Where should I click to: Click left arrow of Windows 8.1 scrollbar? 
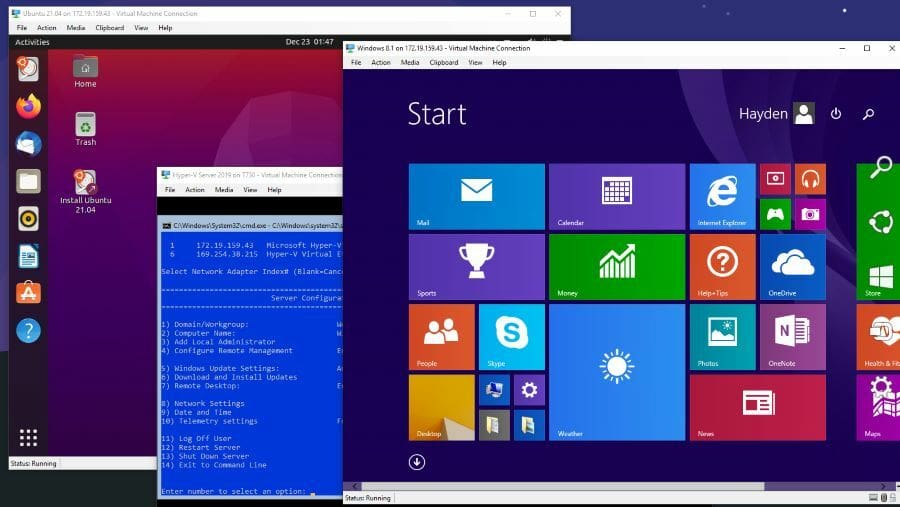(x=354, y=486)
